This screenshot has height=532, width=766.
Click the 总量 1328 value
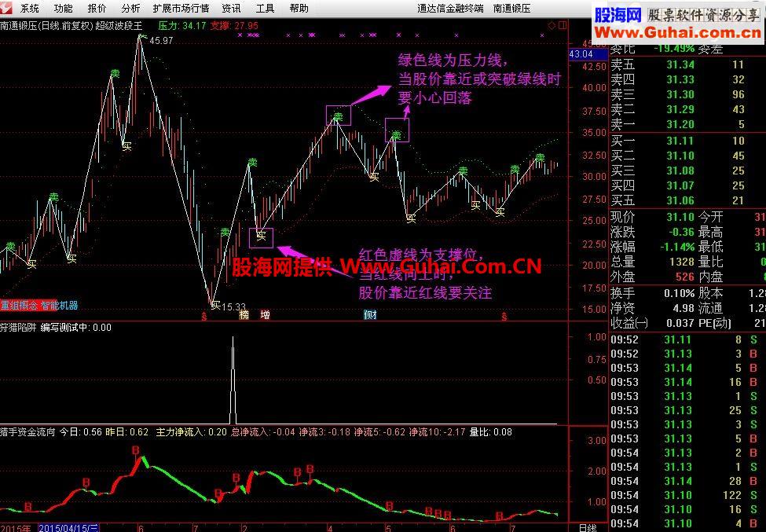(x=682, y=262)
